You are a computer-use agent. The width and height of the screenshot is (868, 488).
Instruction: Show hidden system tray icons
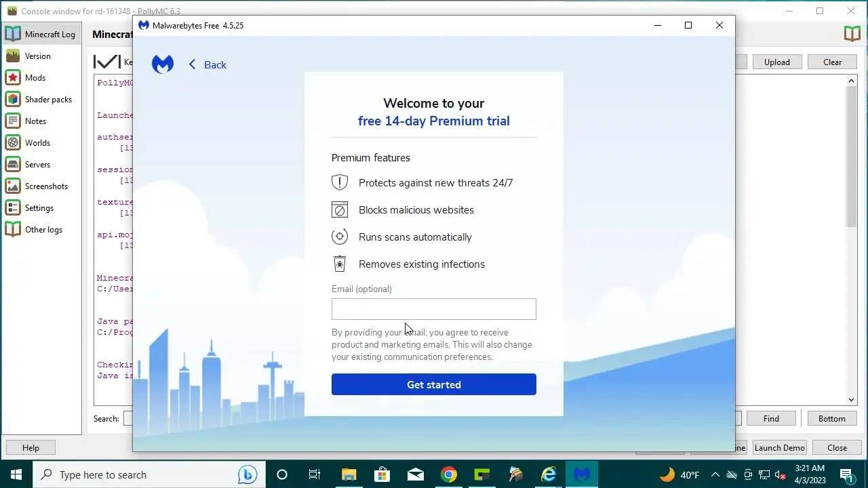pos(715,474)
